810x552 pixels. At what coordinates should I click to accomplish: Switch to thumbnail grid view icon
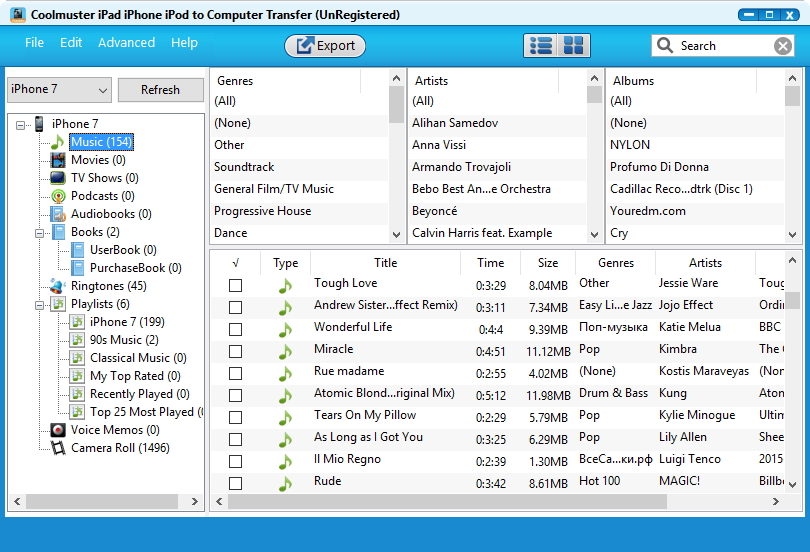[x=573, y=46]
